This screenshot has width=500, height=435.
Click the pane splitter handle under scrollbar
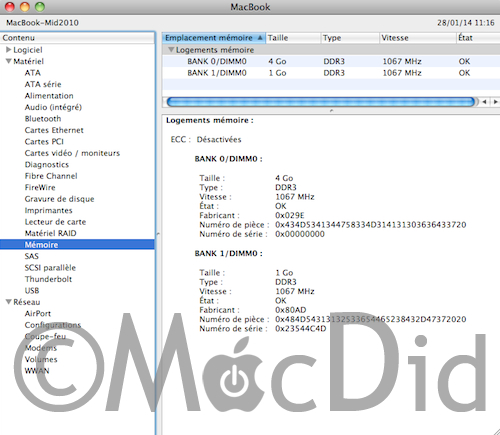click(331, 110)
